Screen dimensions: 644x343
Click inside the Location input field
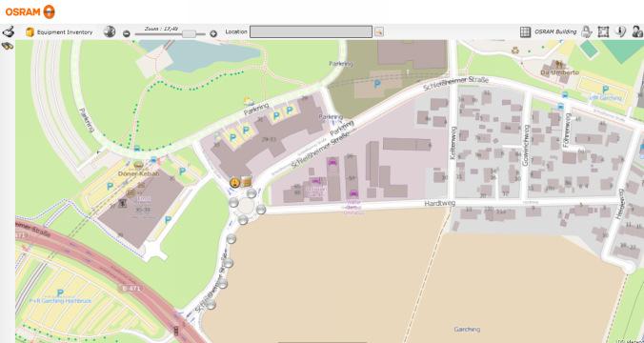(311, 31)
